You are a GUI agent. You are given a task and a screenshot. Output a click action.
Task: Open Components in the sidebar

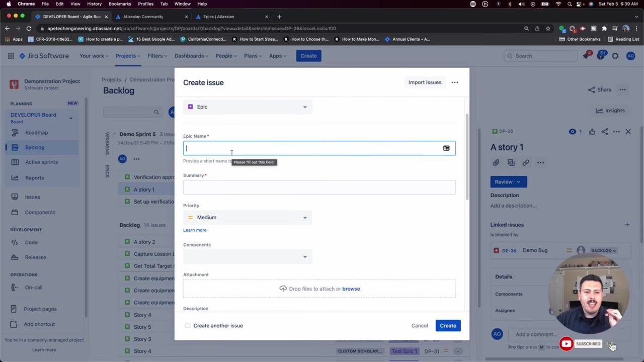40,213
